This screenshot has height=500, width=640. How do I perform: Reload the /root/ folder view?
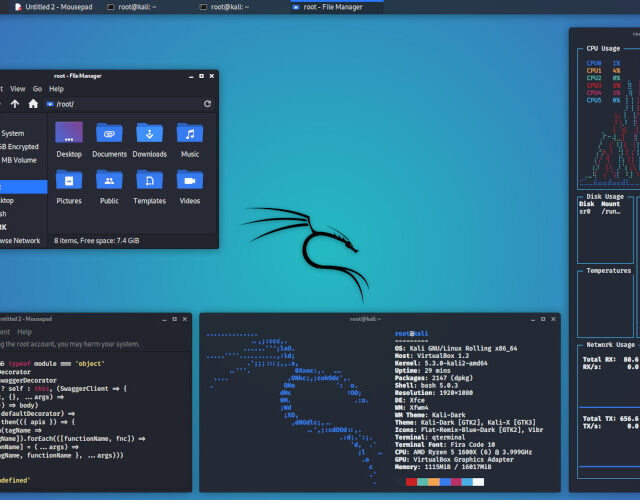click(x=207, y=104)
